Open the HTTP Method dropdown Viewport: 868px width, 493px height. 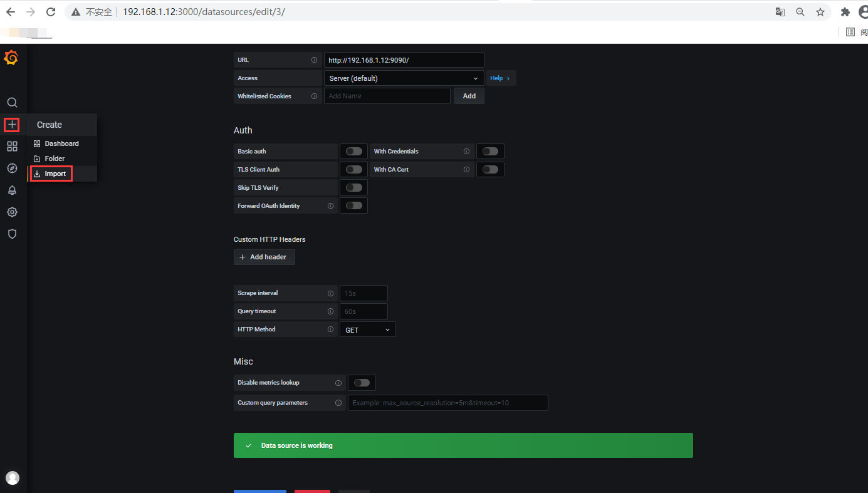click(367, 329)
